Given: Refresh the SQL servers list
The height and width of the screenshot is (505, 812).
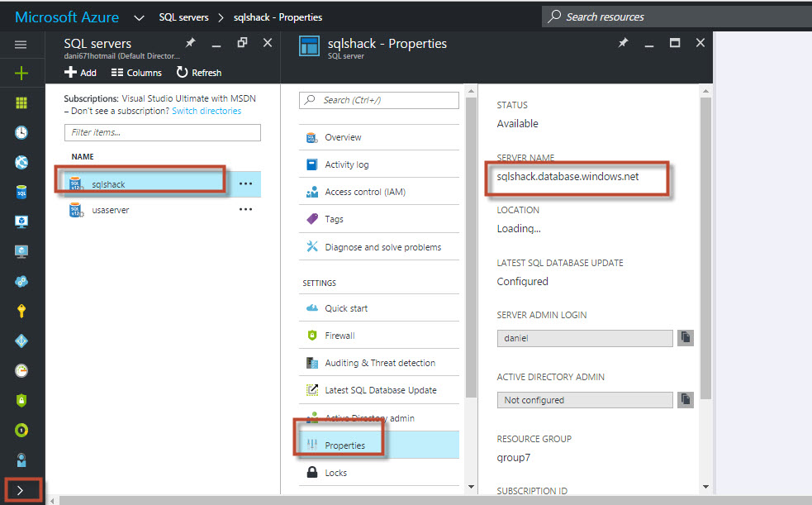Looking at the screenshot, I should (x=198, y=73).
